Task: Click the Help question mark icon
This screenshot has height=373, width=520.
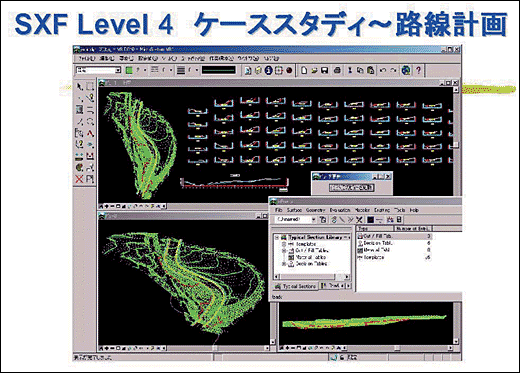Action: (x=418, y=70)
